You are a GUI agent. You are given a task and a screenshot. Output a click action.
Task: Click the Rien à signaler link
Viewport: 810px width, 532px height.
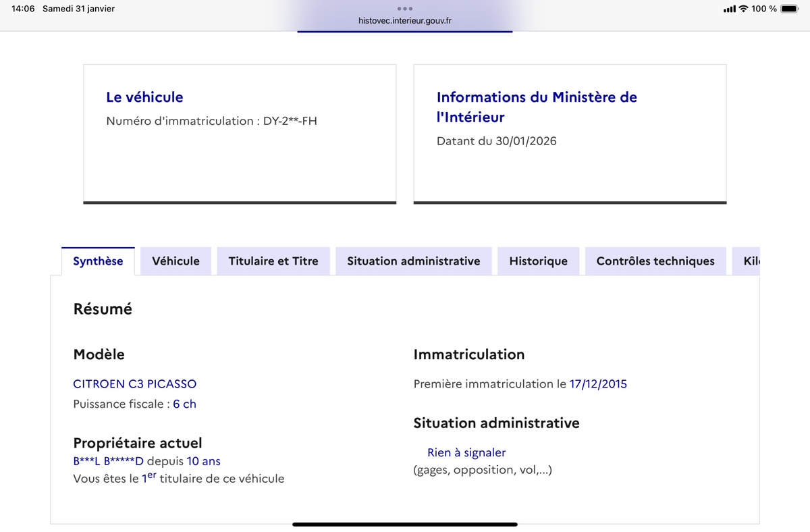[466, 452]
